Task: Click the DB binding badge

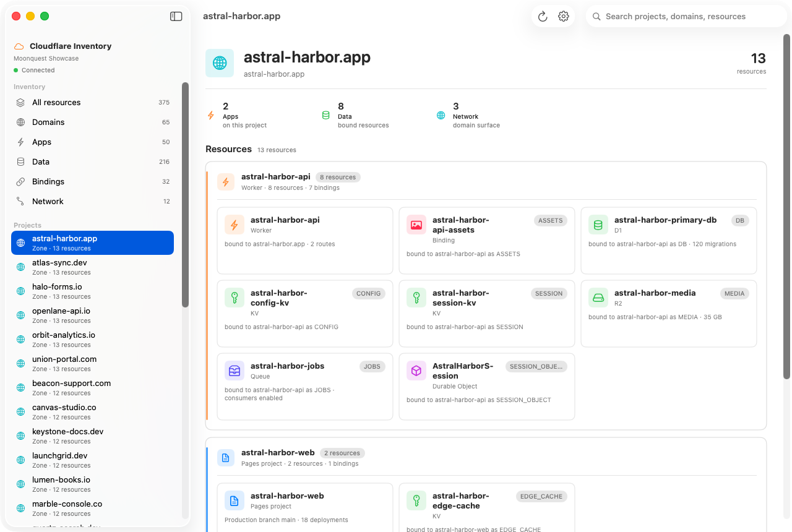Action: point(740,220)
